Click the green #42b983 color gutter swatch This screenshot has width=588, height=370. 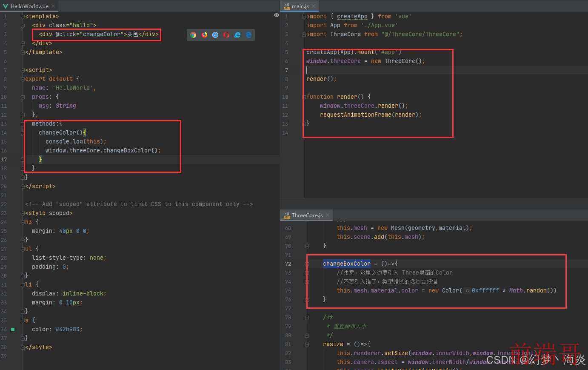tap(13, 329)
